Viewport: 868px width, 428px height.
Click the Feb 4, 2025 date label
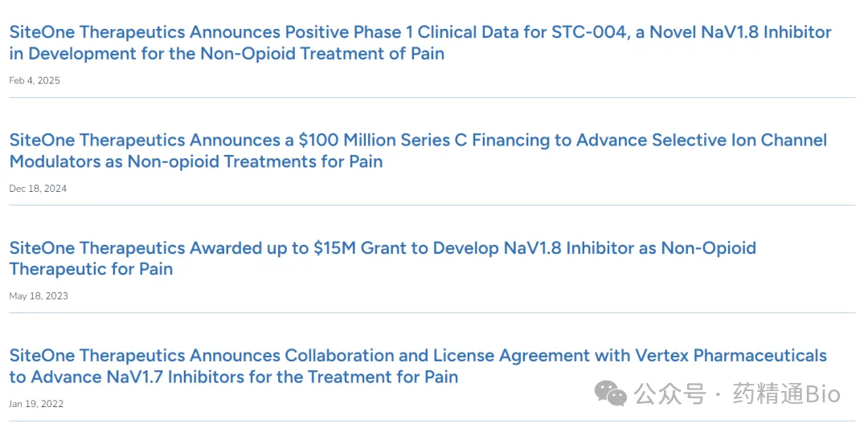click(x=35, y=80)
